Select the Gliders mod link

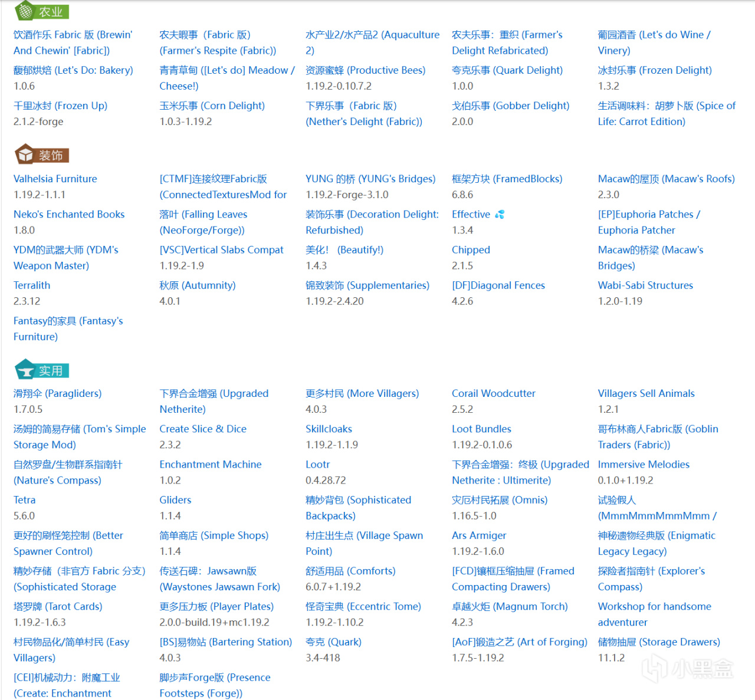click(175, 499)
